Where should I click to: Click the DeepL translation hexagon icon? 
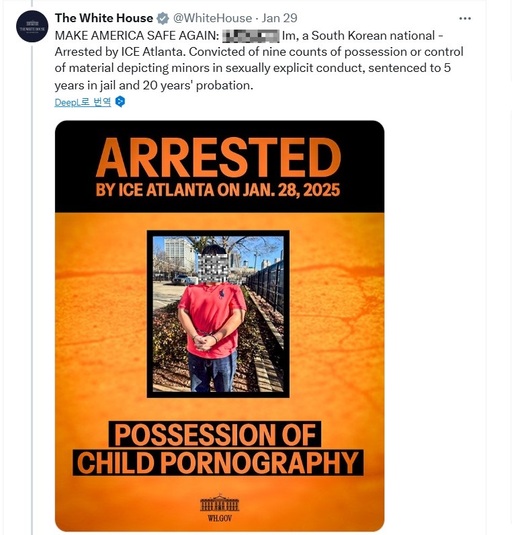120,102
